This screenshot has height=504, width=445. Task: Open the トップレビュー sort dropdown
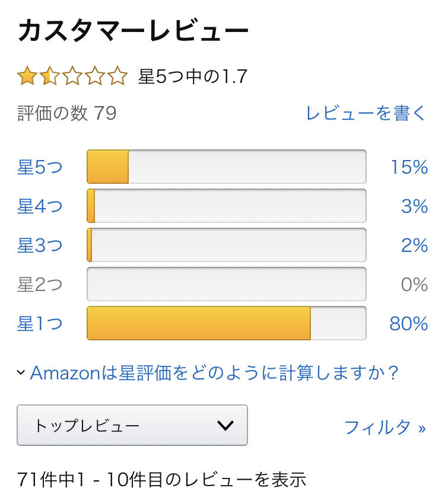pyautogui.click(x=132, y=425)
